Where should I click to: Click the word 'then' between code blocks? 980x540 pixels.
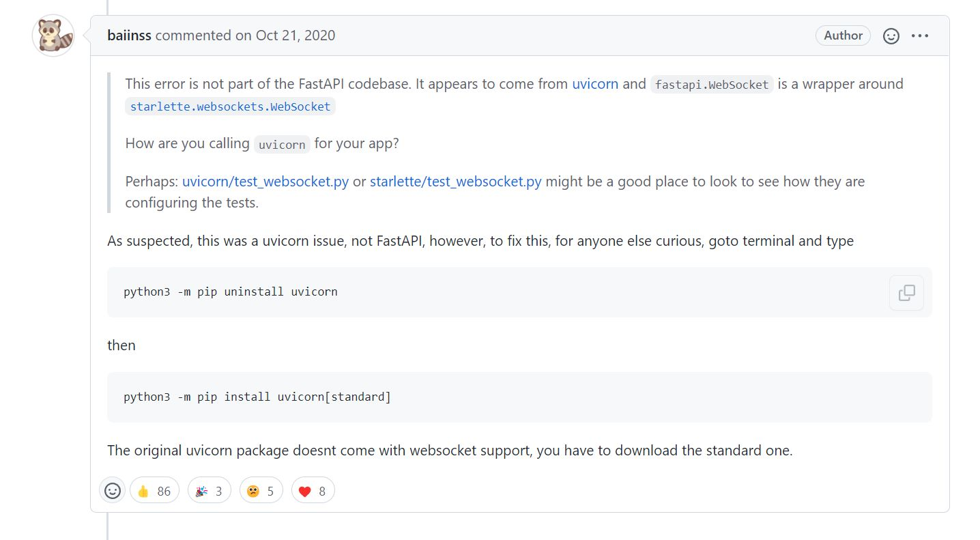pos(121,345)
